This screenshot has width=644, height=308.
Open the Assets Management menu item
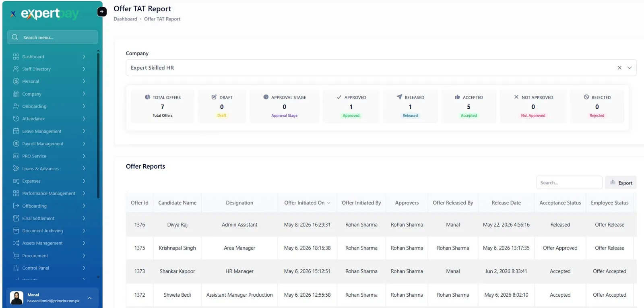50,243
